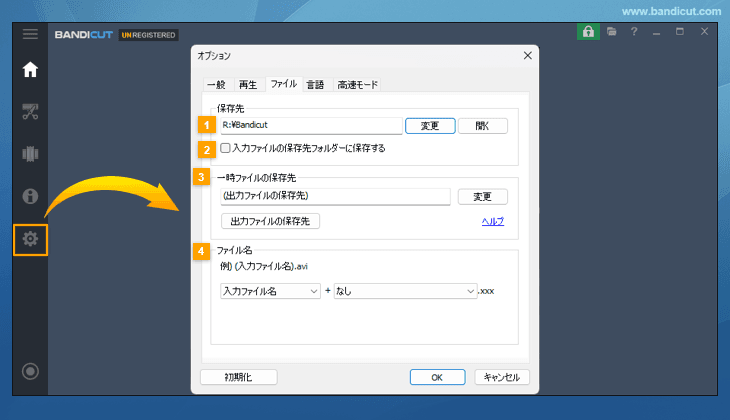This screenshot has height=420, width=730.
Task: Click the R:\Bandicut save path field
Action: click(309, 126)
